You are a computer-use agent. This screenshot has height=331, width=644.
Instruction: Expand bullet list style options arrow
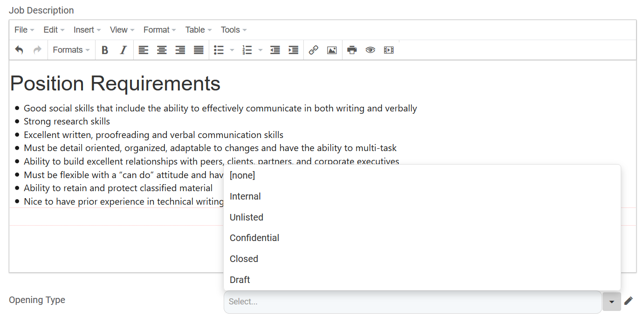[x=232, y=50]
